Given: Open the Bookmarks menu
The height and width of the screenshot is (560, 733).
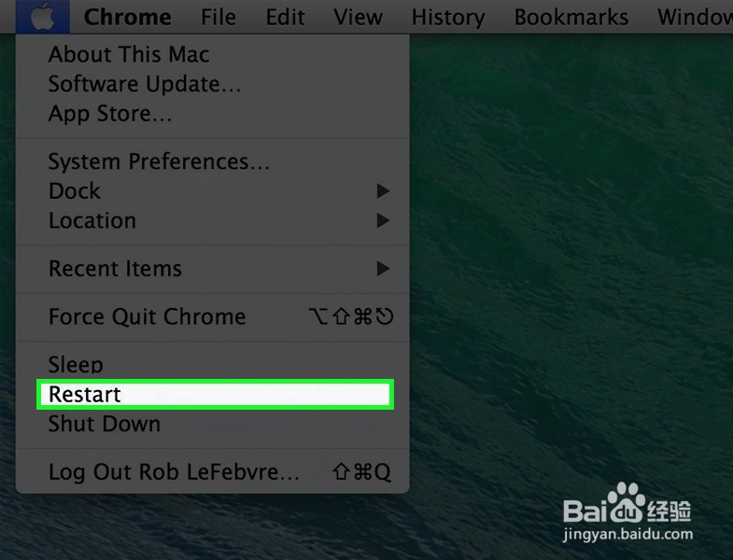Looking at the screenshot, I should (571, 17).
